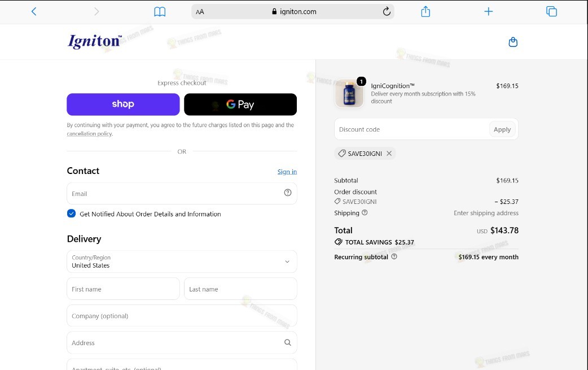Click the IgniCognition product name
Viewport: 588px width, 370px height.
point(393,85)
